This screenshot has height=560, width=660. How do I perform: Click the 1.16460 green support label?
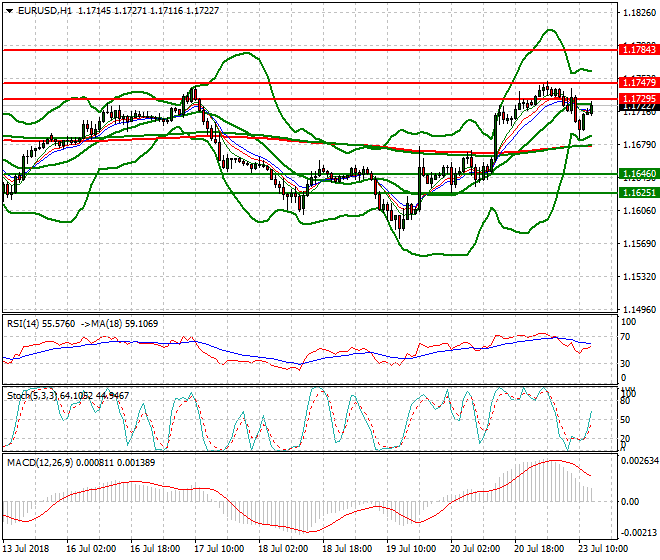point(639,173)
